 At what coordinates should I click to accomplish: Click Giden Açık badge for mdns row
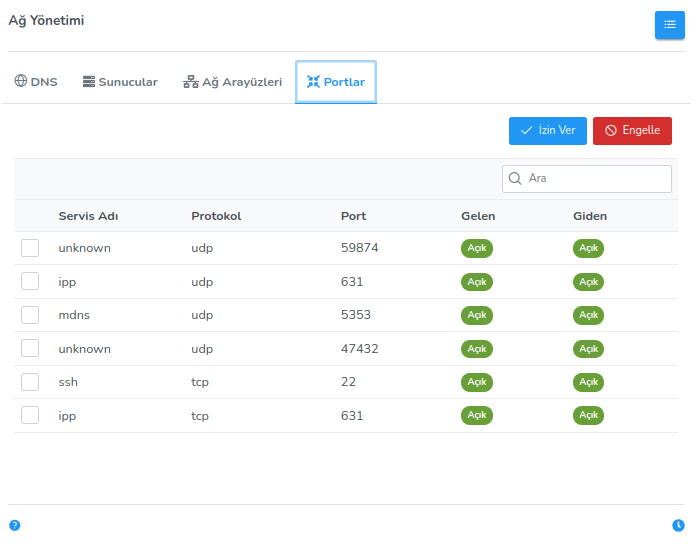click(588, 315)
